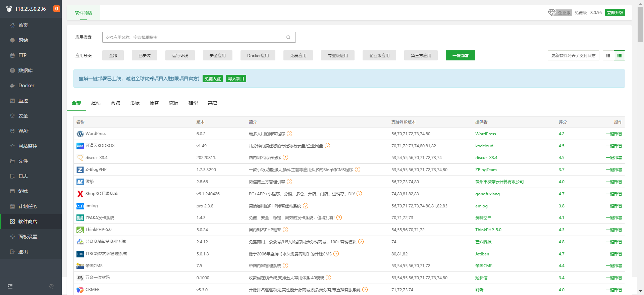Filter by 免费应用 category
Screen dimensions: 644x295
298,55
